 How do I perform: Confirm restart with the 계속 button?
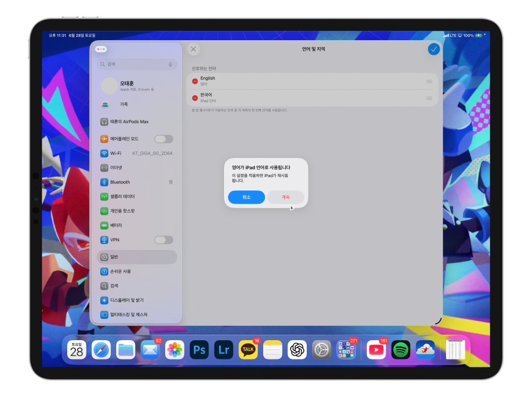(286, 197)
